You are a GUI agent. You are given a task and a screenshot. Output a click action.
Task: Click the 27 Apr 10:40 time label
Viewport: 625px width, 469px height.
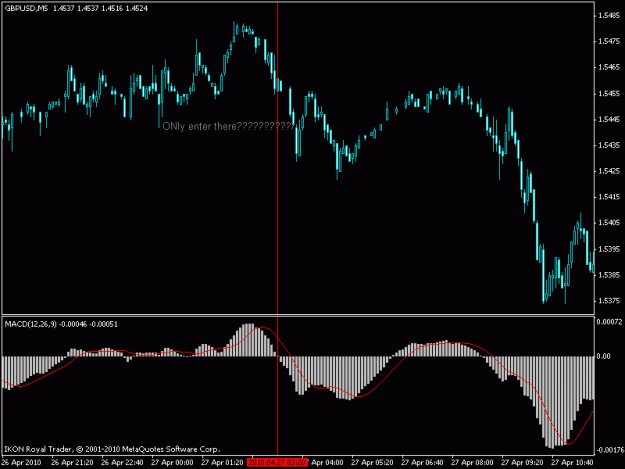(572, 463)
